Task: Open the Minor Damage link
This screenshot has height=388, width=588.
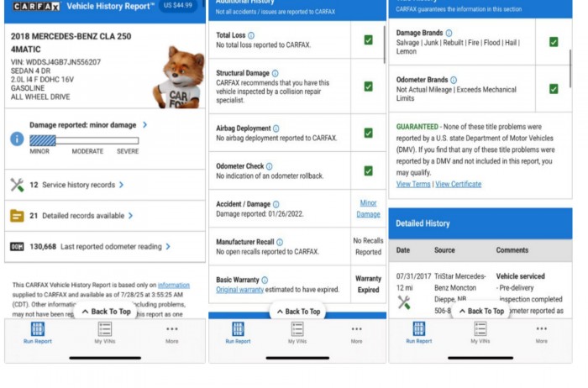Action: (368, 208)
